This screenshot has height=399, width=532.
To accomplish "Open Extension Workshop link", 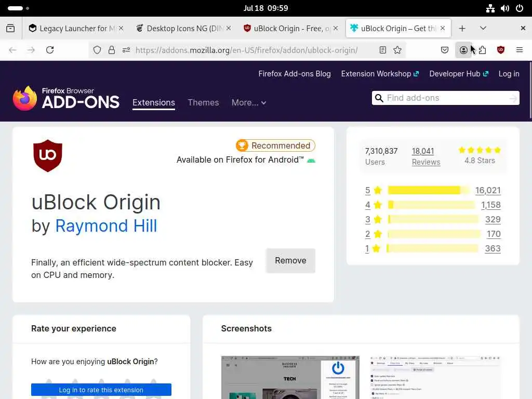I will tap(380, 74).
